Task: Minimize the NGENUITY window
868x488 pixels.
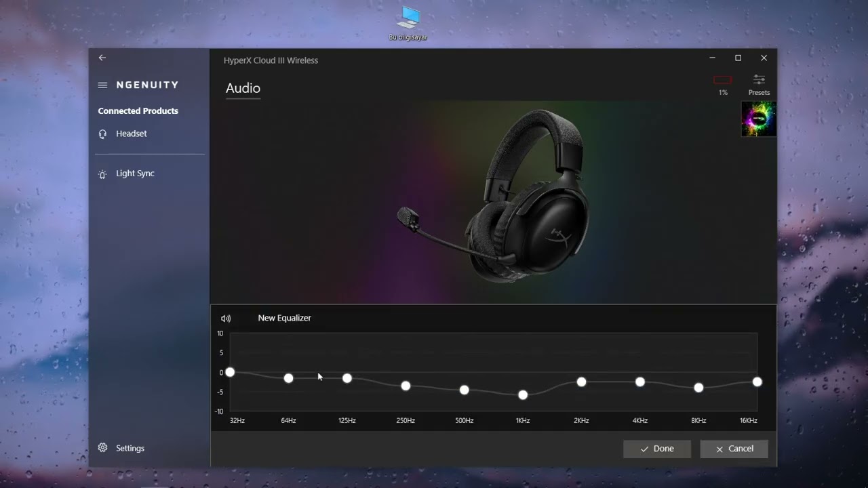Action: coord(712,58)
